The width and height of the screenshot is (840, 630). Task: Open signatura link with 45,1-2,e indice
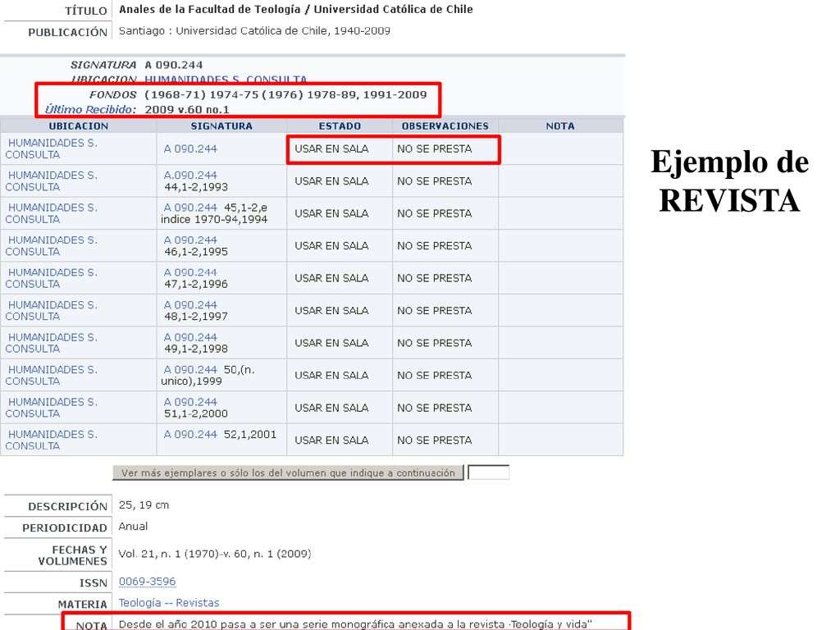click(x=190, y=208)
